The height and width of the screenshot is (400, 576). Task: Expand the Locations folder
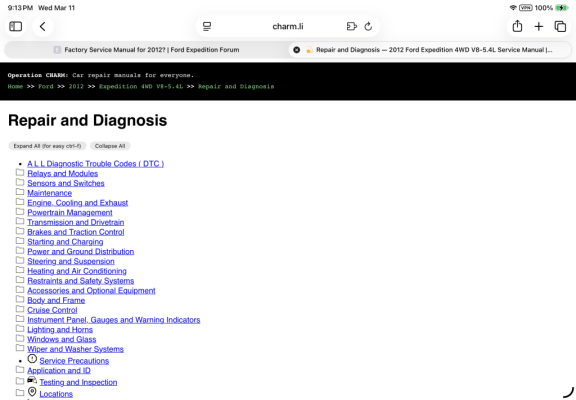[20, 393]
